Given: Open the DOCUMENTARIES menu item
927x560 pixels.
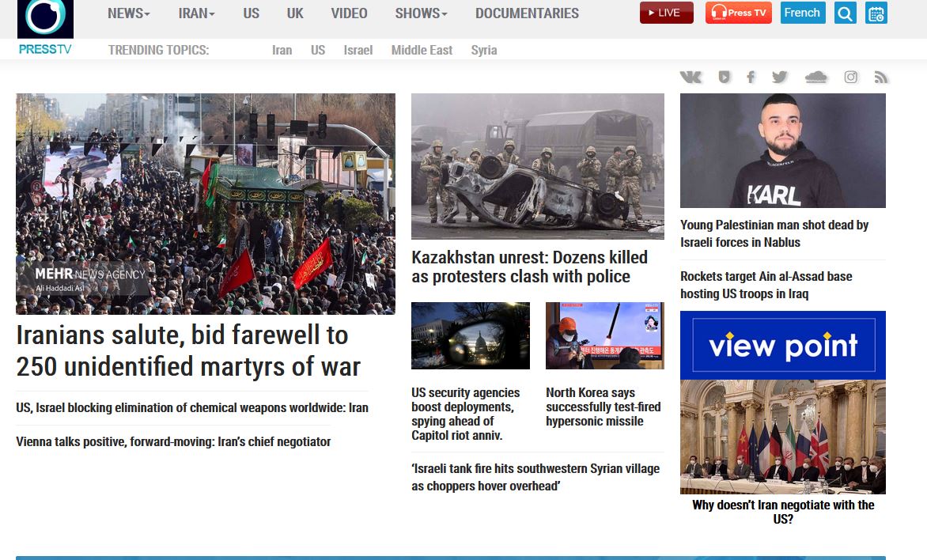Looking at the screenshot, I should click(x=528, y=13).
